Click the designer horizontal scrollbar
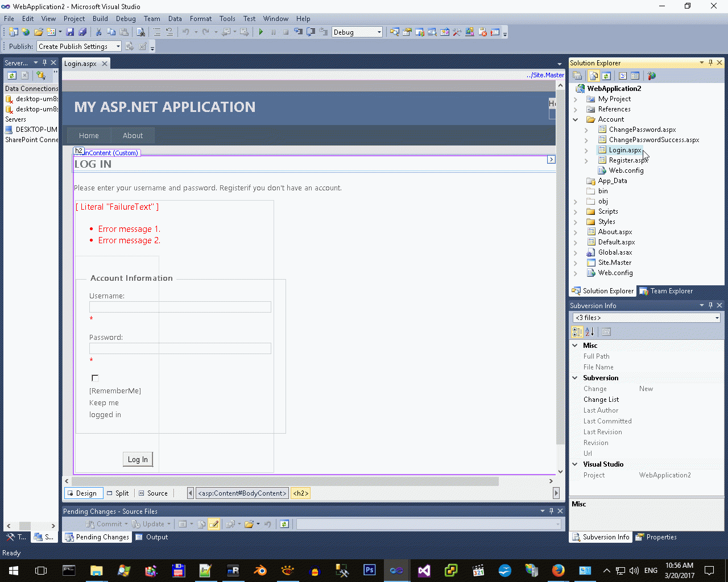The image size is (728, 582). pyautogui.click(x=284, y=481)
